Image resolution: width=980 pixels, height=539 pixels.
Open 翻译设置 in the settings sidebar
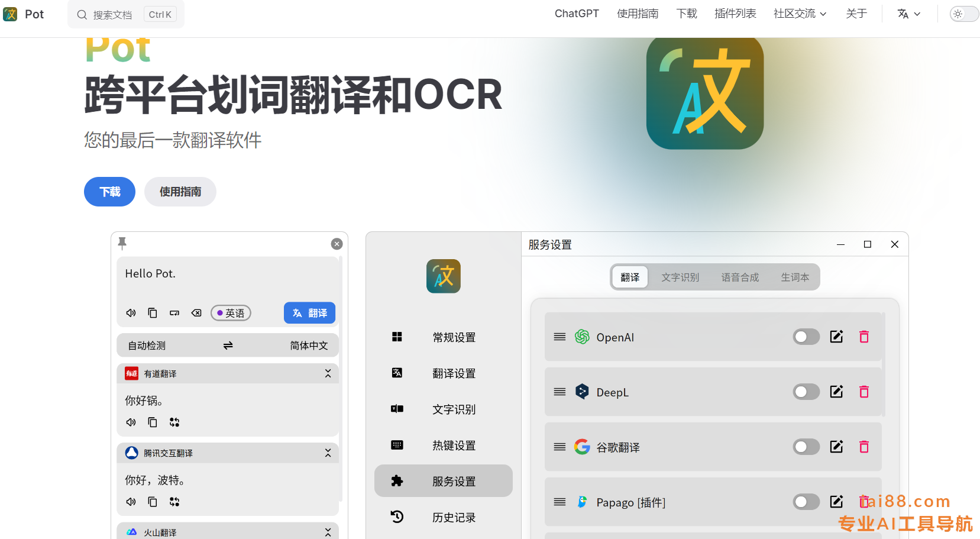pos(444,373)
